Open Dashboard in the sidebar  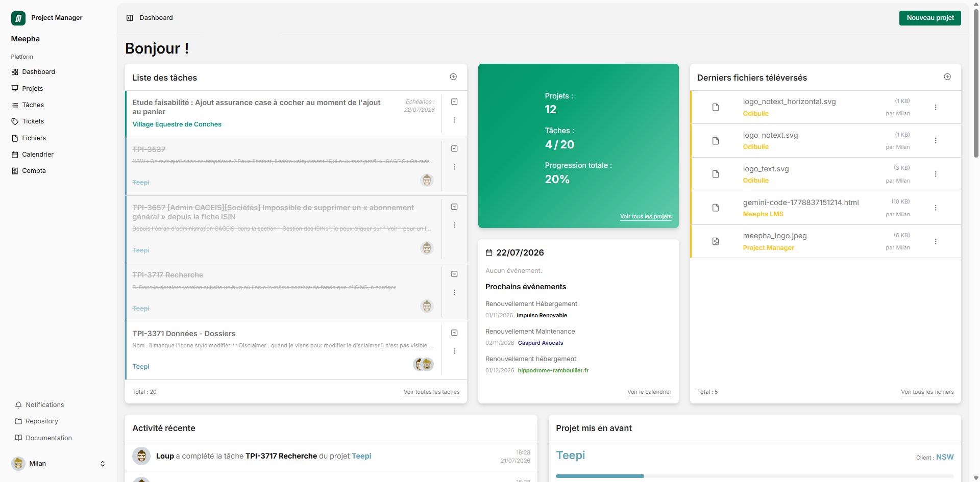click(59, 72)
